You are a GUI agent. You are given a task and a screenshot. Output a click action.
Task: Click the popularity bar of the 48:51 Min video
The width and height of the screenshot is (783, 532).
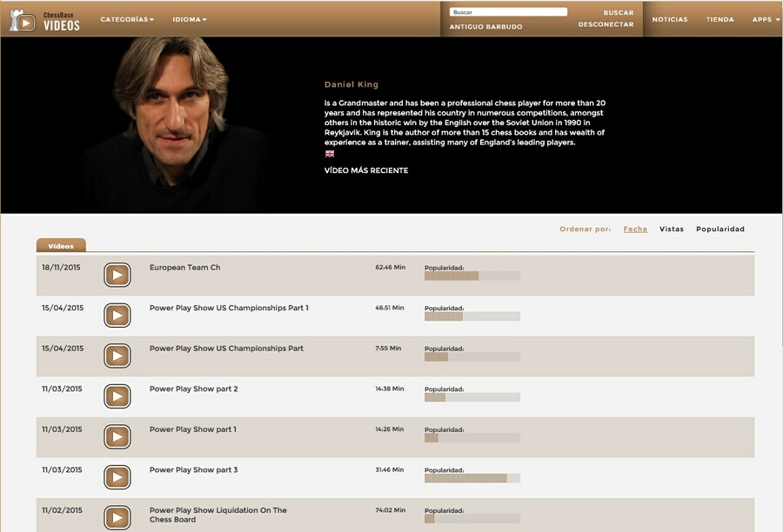(x=472, y=316)
